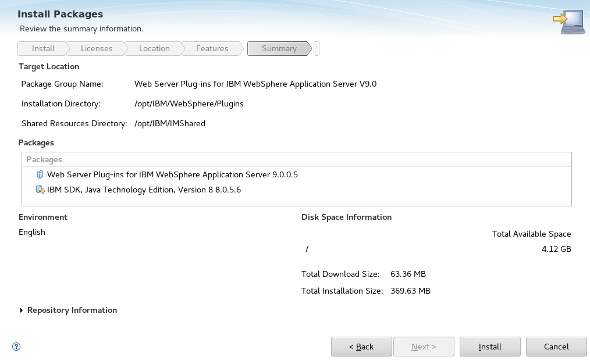The width and height of the screenshot is (590, 364).
Task: Click the Back button
Action: pos(361,347)
